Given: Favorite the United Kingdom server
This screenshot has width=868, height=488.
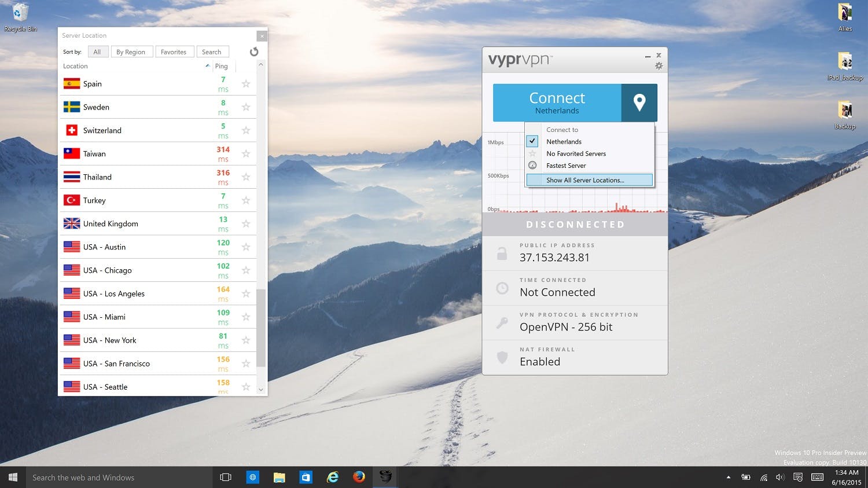Looking at the screenshot, I should (246, 223).
